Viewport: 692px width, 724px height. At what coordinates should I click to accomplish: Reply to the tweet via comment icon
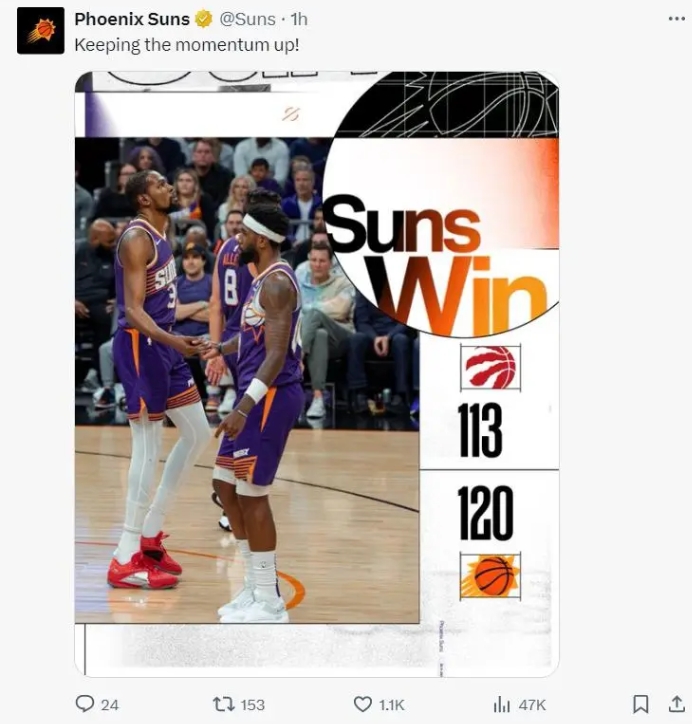(84, 704)
